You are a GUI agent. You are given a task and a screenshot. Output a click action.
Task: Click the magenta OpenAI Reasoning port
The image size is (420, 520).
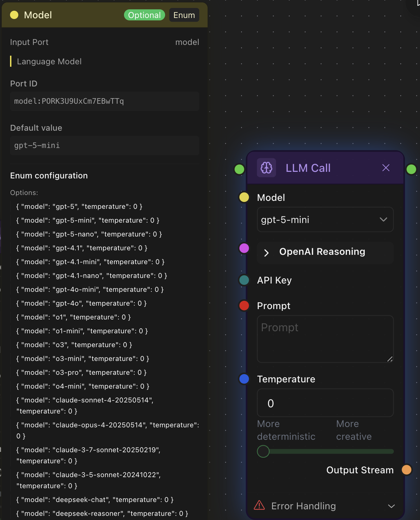point(244,248)
